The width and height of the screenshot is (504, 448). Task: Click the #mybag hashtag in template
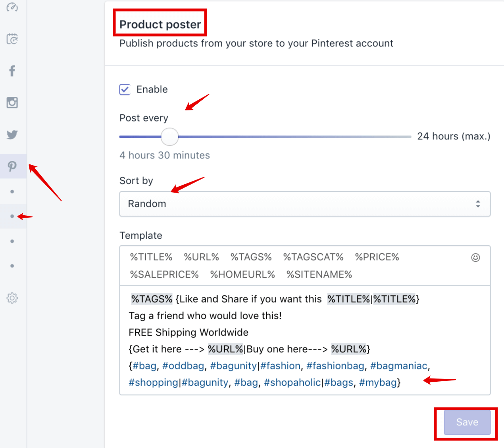(x=378, y=382)
